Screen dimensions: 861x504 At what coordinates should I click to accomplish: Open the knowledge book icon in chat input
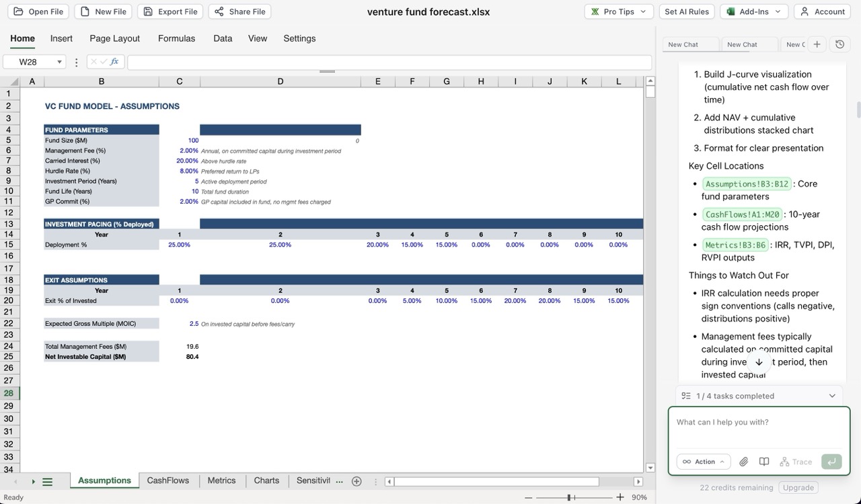pos(763,462)
